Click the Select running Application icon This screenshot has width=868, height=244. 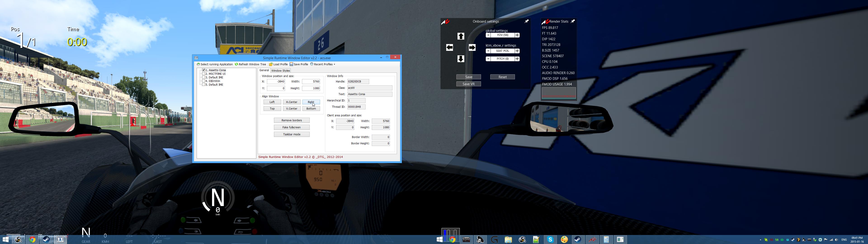click(x=198, y=64)
